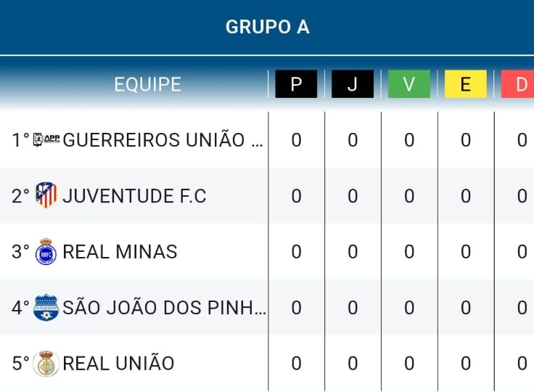Tap the São João dos Pinh... badge
Viewport: 534px width, 392px height.
point(46,307)
